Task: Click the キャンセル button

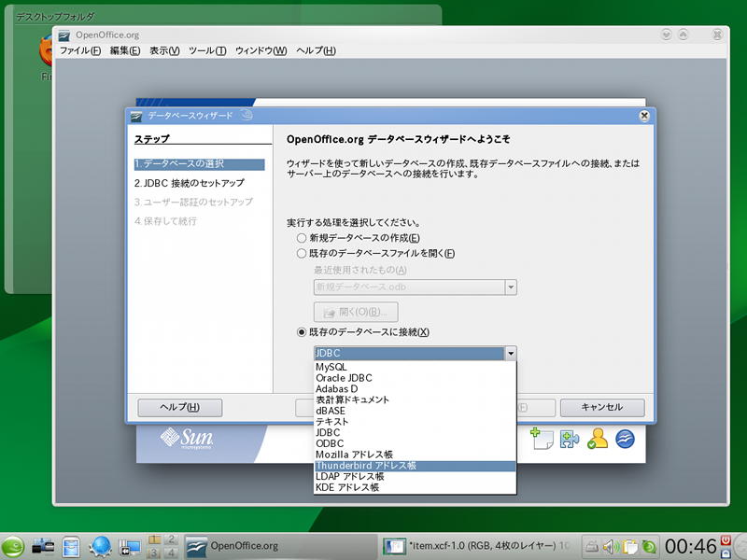Action: [x=601, y=407]
